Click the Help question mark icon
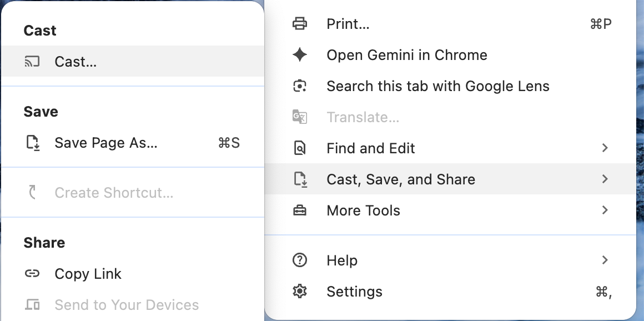Image resolution: width=644 pixels, height=321 pixels. tap(299, 260)
